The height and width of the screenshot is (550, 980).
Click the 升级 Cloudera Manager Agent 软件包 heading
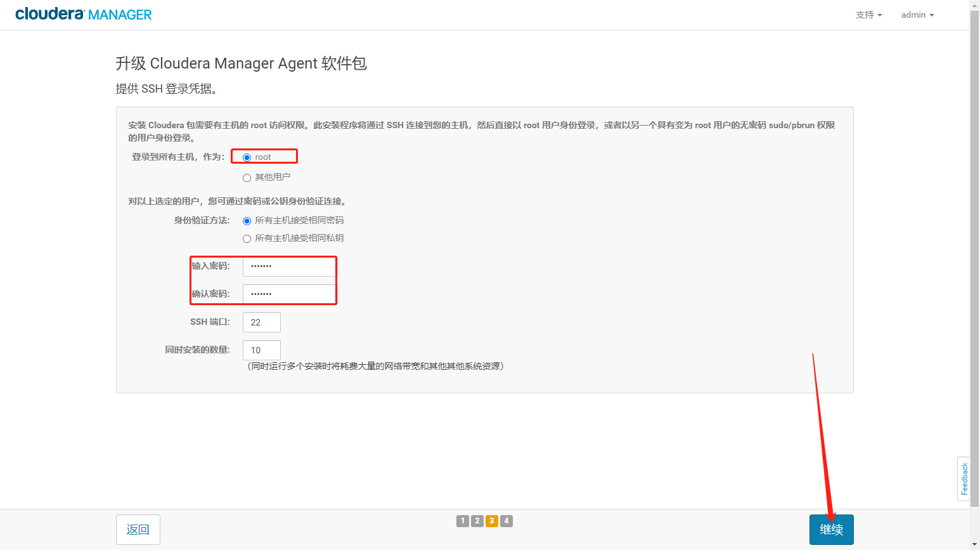241,63
